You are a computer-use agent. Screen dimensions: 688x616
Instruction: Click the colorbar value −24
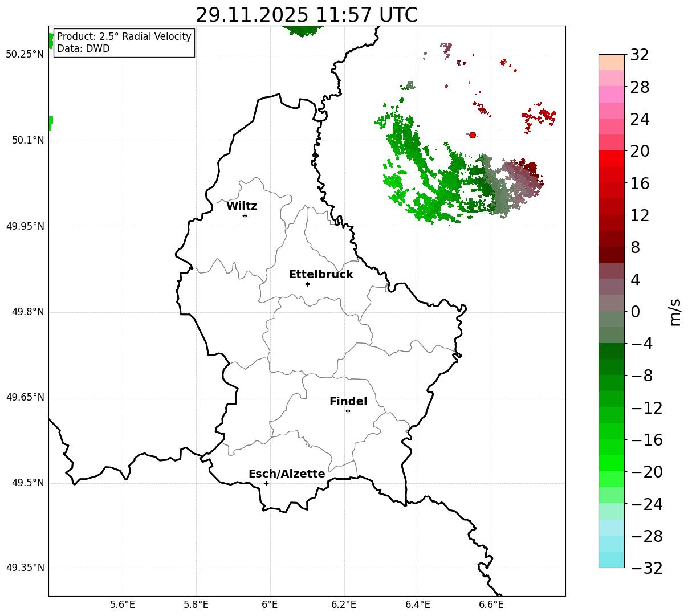[646, 504]
